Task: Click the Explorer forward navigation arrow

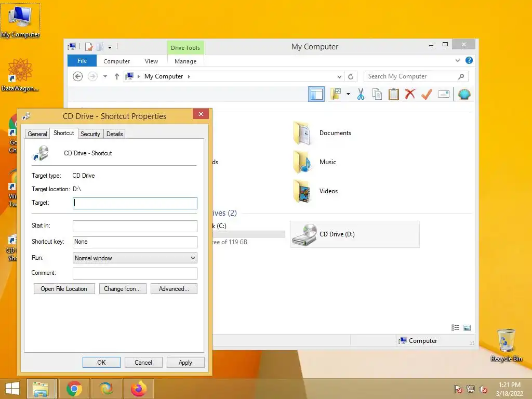Action: pyautogui.click(x=92, y=76)
